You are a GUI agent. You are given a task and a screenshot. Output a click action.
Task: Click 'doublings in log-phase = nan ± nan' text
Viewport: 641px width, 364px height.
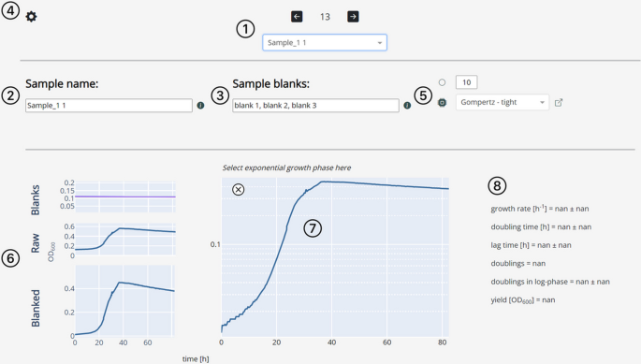pos(550,282)
